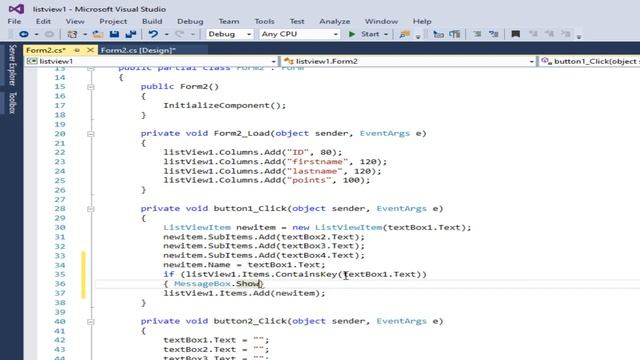Click newitem.Name assignment on line 34

[244, 265]
